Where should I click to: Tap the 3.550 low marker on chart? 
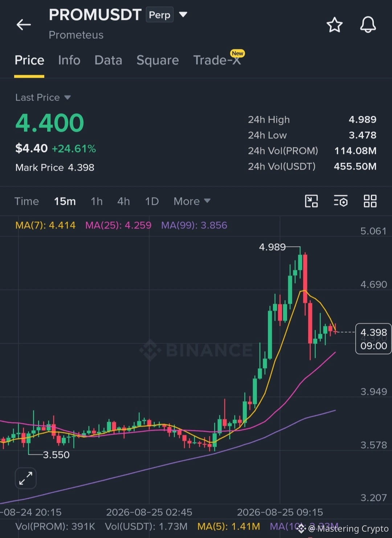[56, 455]
